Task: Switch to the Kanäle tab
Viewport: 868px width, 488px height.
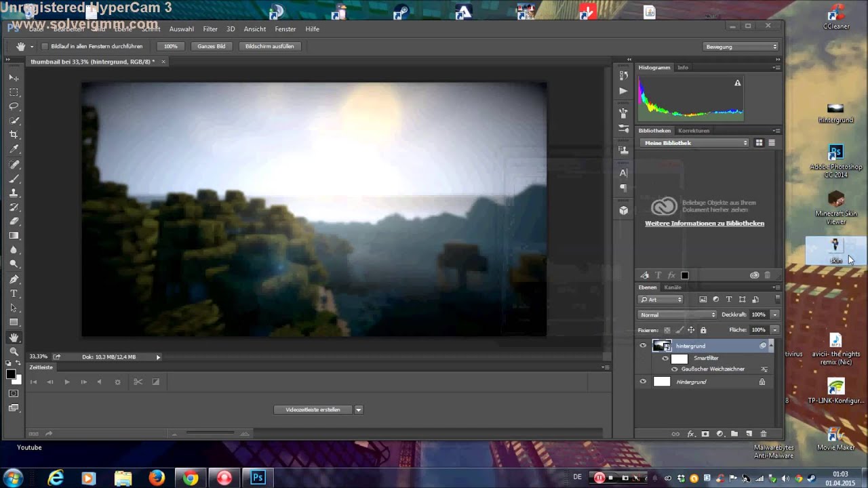Action: pyautogui.click(x=673, y=287)
